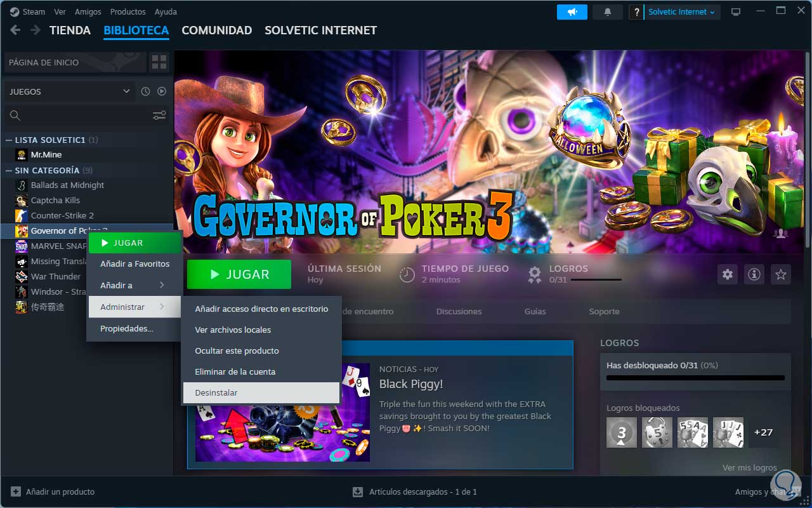Image resolution: width=812 pixels, height=508 pixels.
Task: Select Añadir acceso directo en escritorio
Action: 261,309
